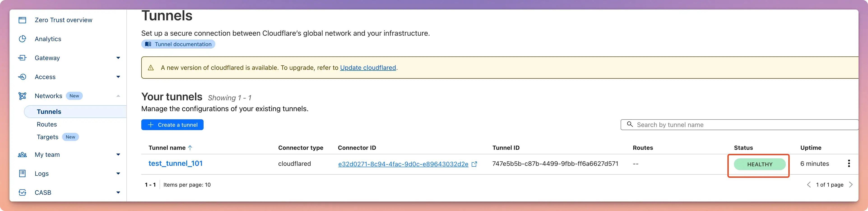Viewport: 868px width, 211px height.
Task: Click the Access arrow icon in sidebar
Action: pos(22,77)
